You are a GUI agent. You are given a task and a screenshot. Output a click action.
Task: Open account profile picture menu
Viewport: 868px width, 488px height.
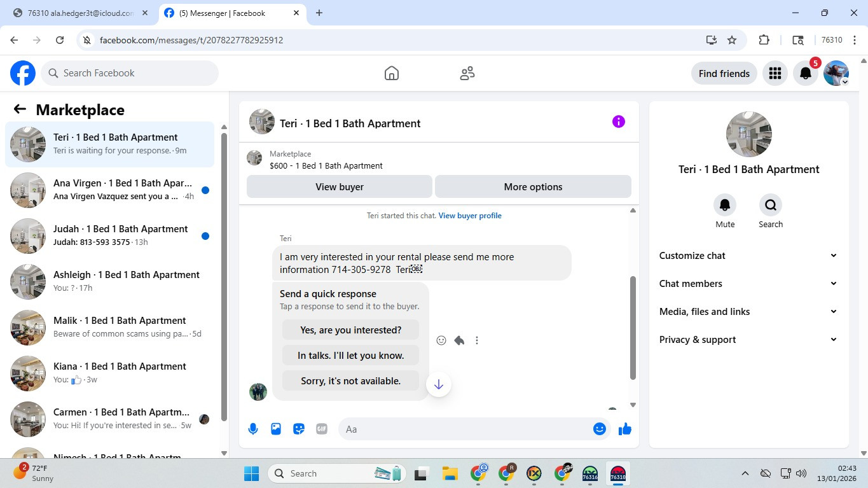click(x=836, y=73)
